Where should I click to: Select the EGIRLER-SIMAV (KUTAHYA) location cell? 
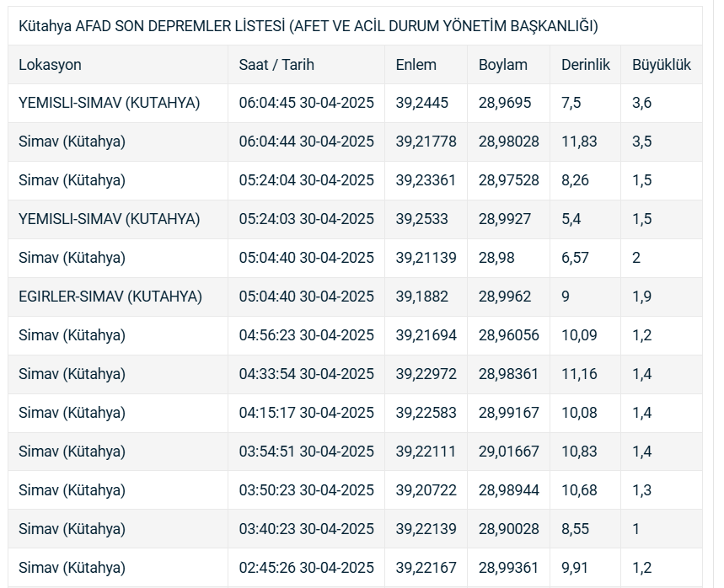pyautogui.click(x=110, y=297)
